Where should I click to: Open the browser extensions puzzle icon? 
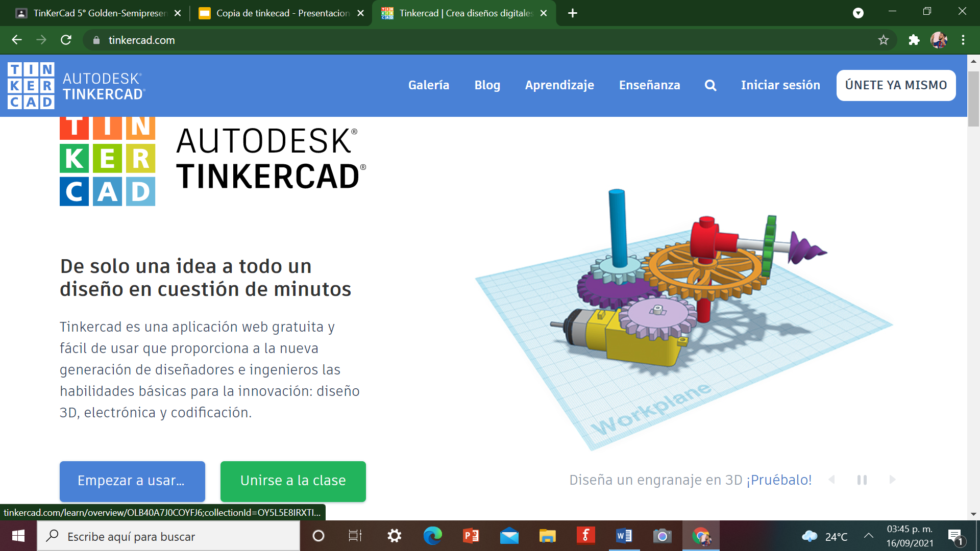click(x=914, y=40)
